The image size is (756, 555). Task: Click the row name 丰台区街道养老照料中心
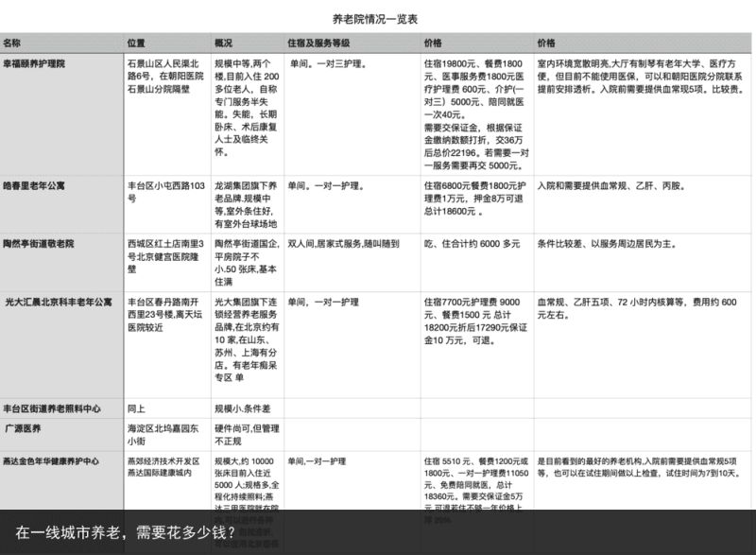(52, 408)
